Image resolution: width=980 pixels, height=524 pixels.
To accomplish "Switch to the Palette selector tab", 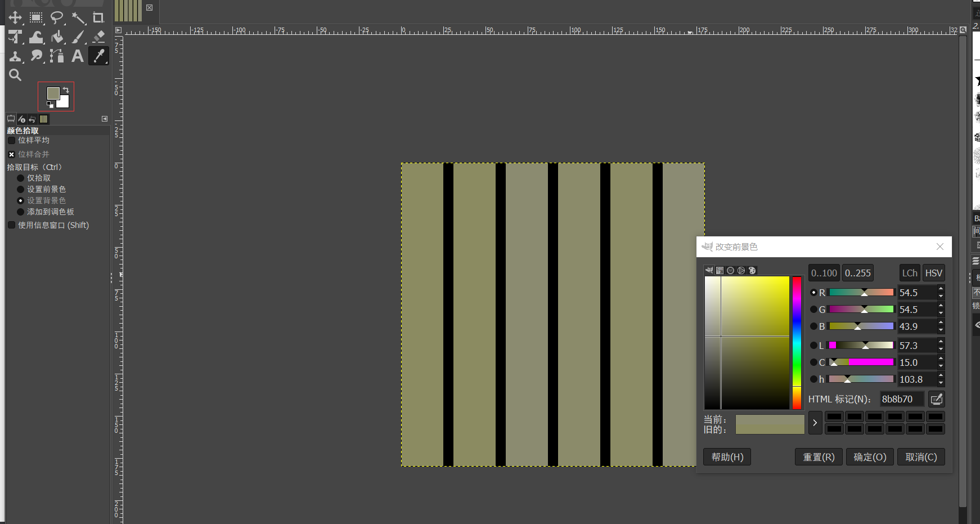I will (752, 270).
